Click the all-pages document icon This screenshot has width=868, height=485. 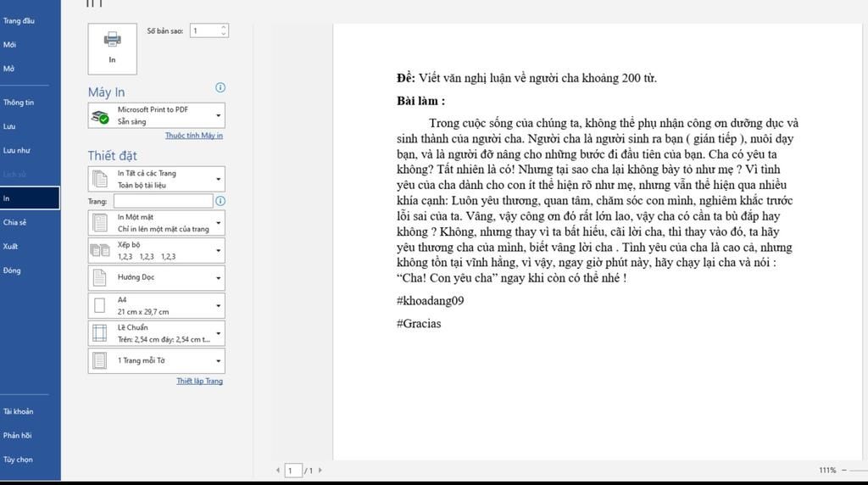click(x=100, y=179)
